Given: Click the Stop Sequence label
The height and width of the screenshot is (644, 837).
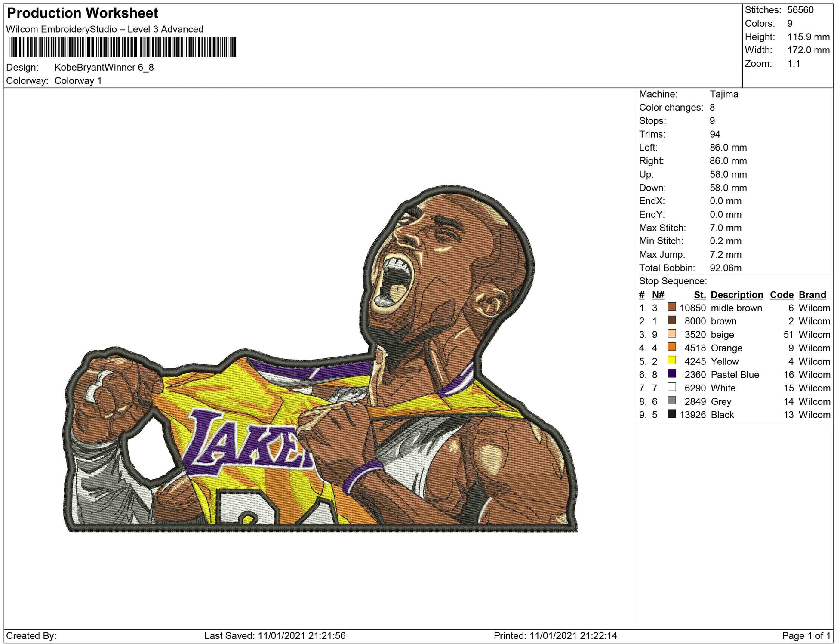Looking at the screenshot, I should (x=673, y=281).
